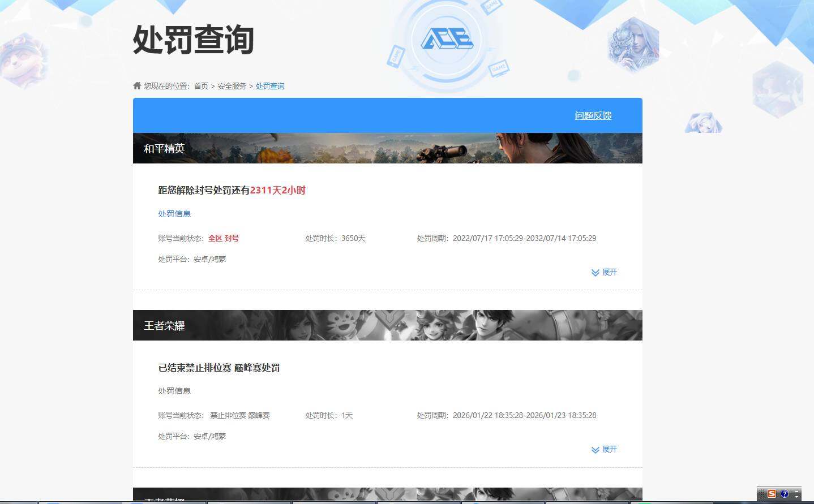The height and width of the screenshot is (504, 814).
Task: Click the blue question mark help icon
Action: pos(784,494)
